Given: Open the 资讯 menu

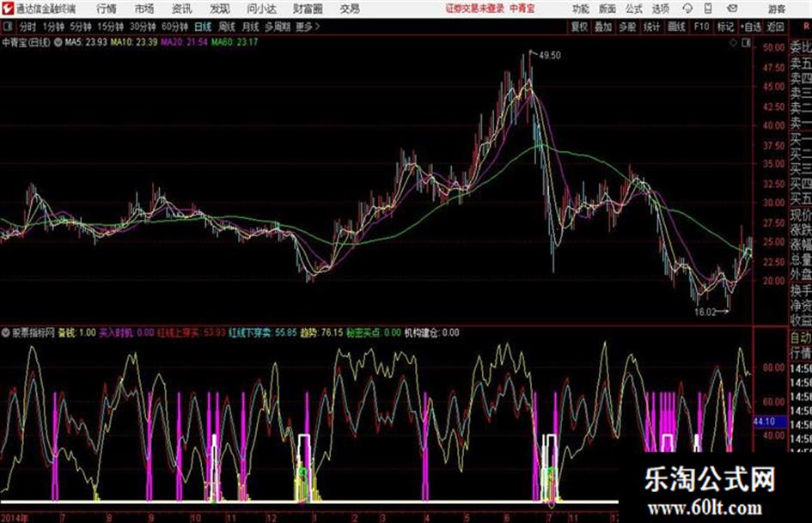Looking at the screenshot, I should (x=182, y=9).
